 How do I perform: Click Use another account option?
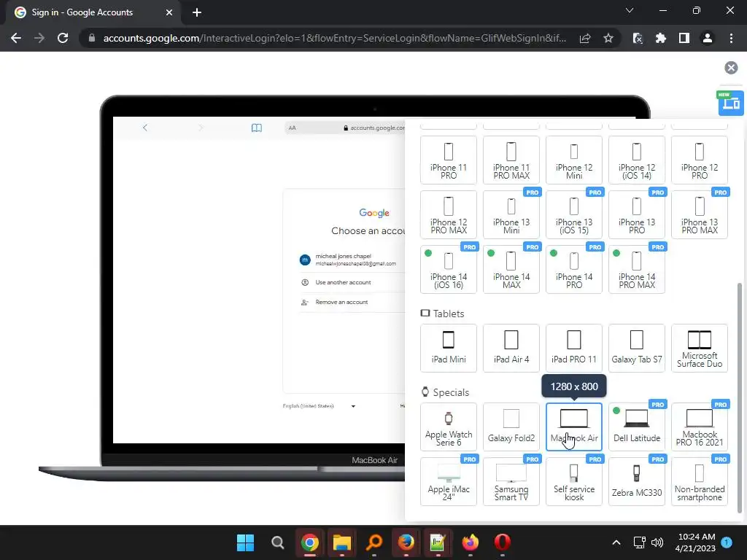[x=352, y=282]
